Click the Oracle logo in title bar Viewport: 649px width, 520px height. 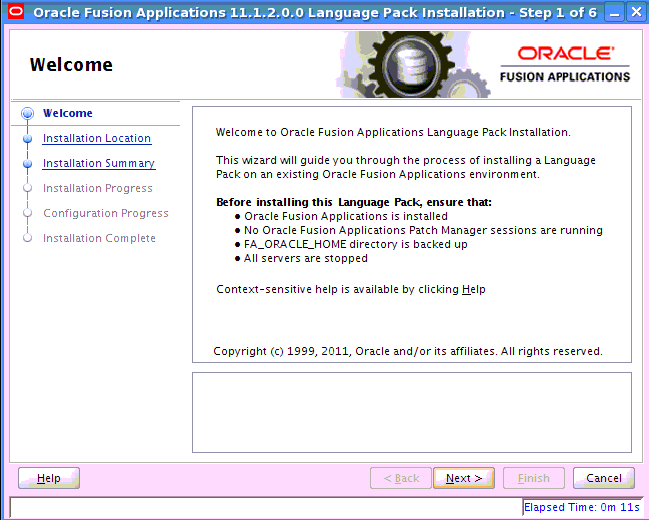click(16, 12)
